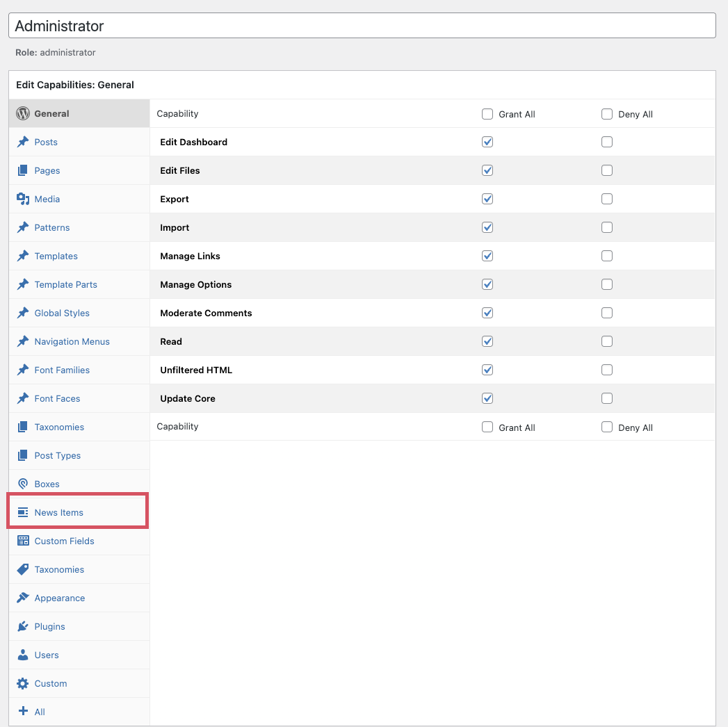Screen dimensions: 728x727
Task: Click the WordPress logo icon beside General
Action: pos(23,113)
